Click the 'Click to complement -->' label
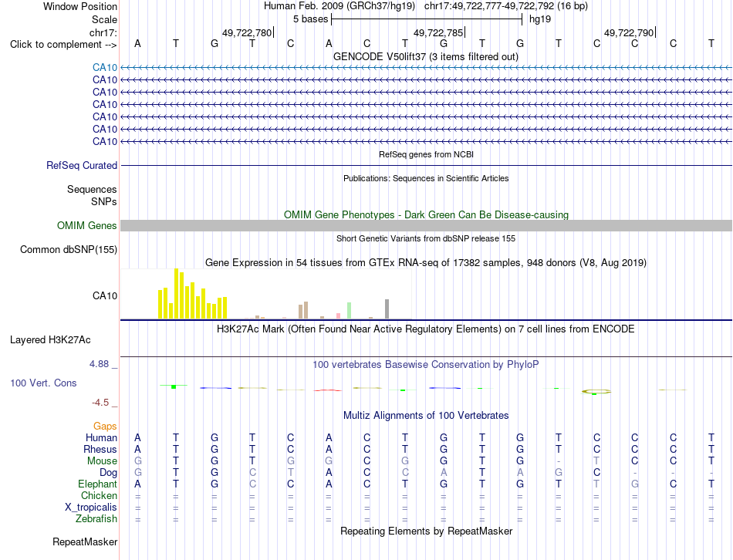 [63, 45]
